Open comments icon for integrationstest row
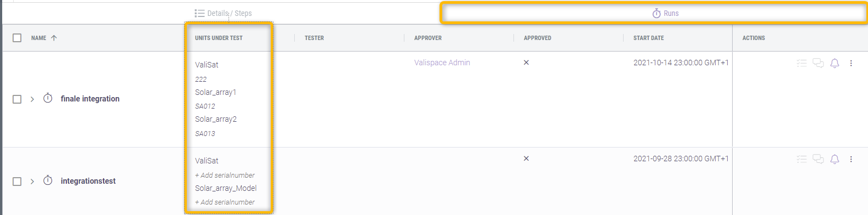868x215 pixels. tap(818, 159)
